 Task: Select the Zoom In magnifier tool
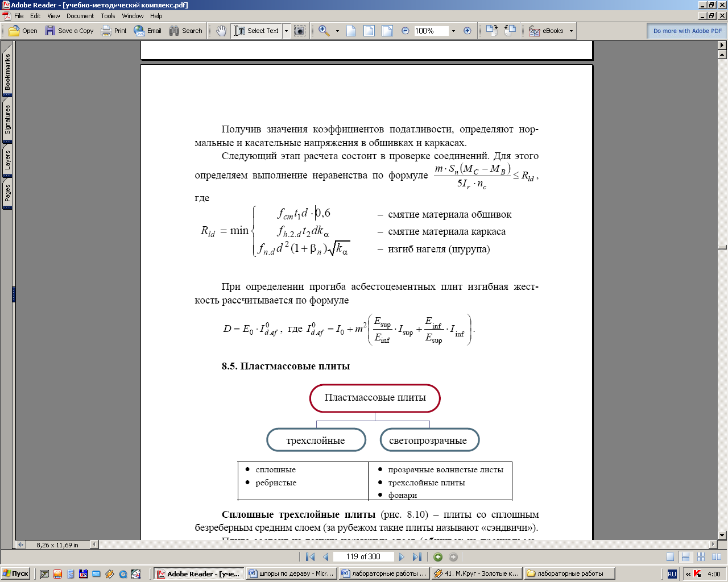(324, 31)
